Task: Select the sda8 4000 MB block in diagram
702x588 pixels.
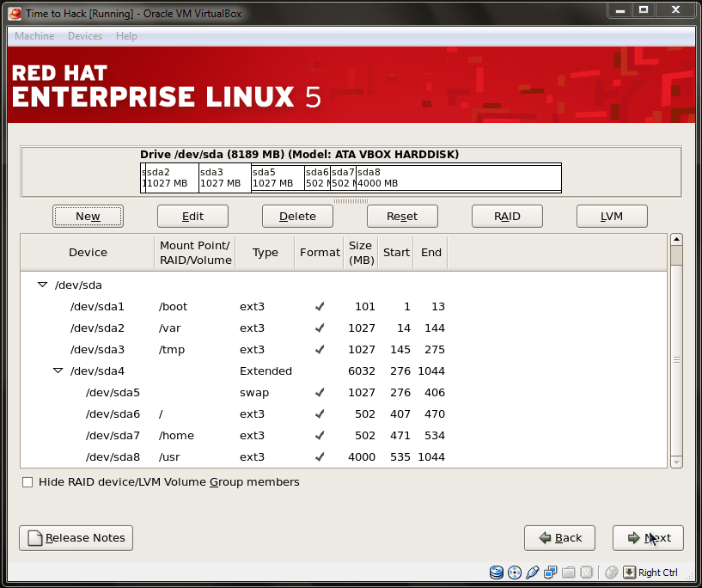Action: click(x=459, y=178)
